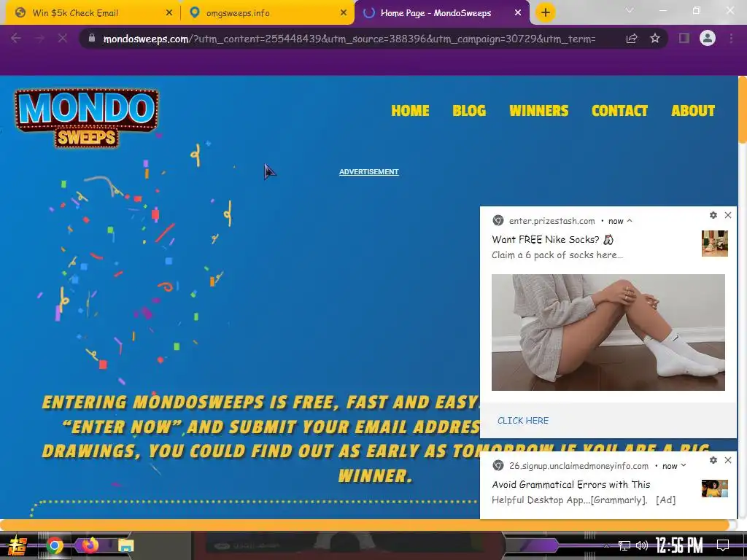Click the ADVERTISEMENT link
Screen dimensions: 747x560
point(368,172)
